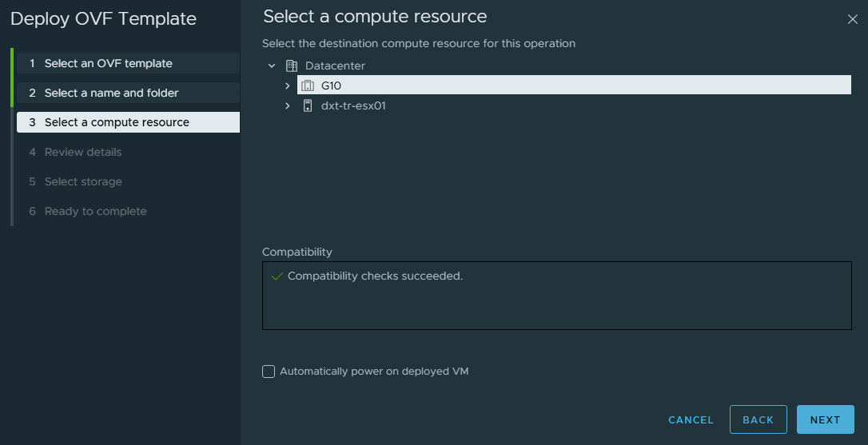
Task: Enable automatically power on deployed VM
Action: pos(269,371)
